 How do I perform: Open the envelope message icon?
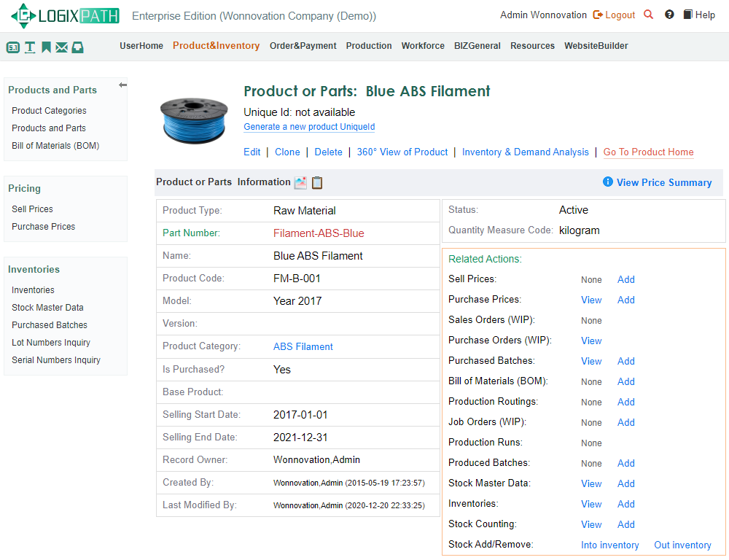[62, 46]
